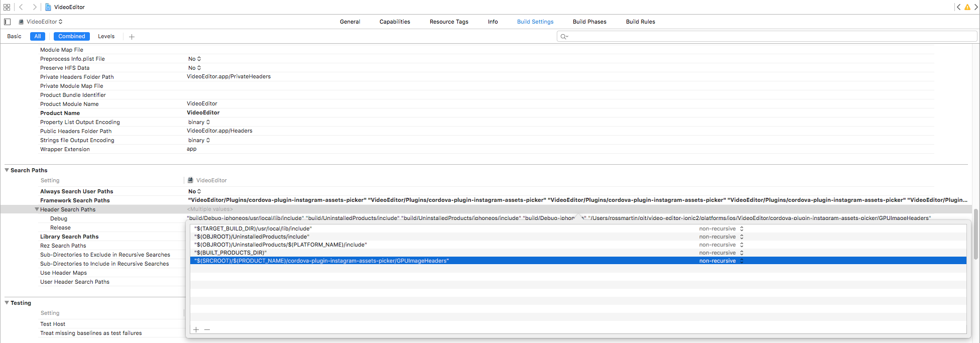Collapse the Search Paths section
The image size is (980, 343).
(7, 170)
